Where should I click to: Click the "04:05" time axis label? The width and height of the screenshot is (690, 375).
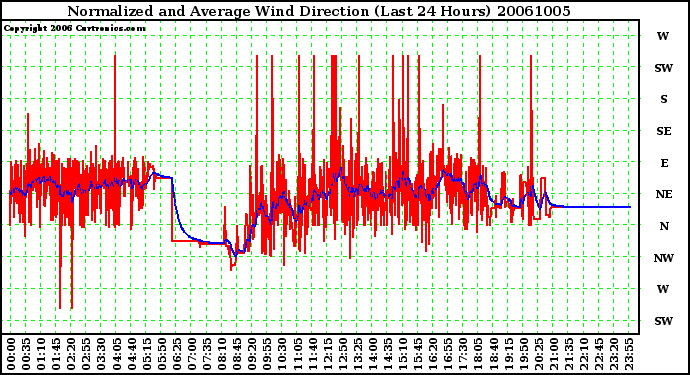pos(116,354)
